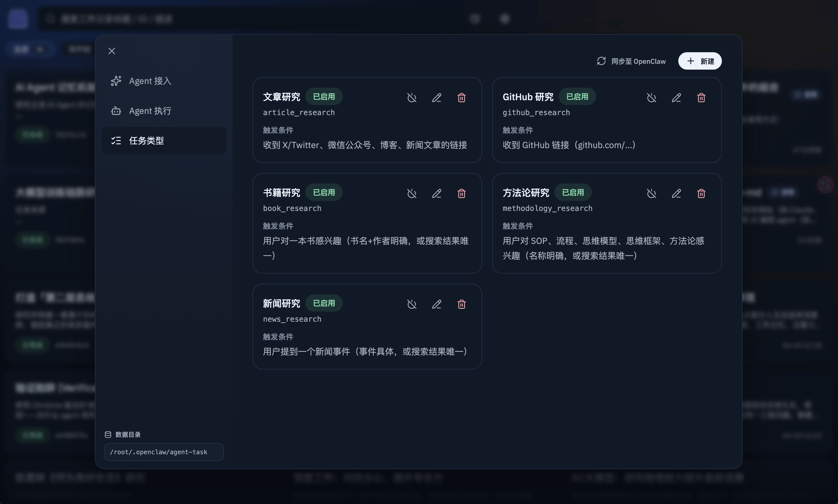Delete the 新闻研究 card
838x504 pixels.
coord(461,304)
